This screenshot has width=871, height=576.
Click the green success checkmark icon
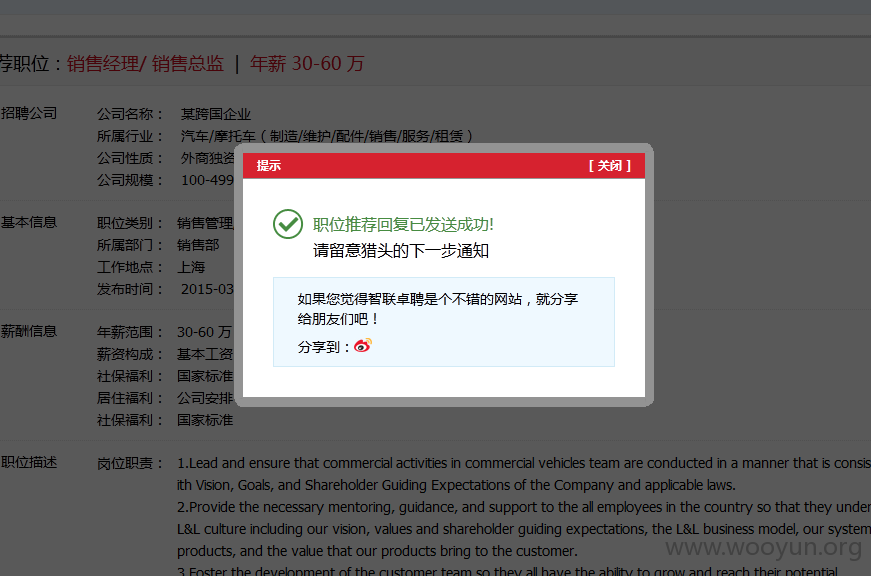[x=288, y=224]
